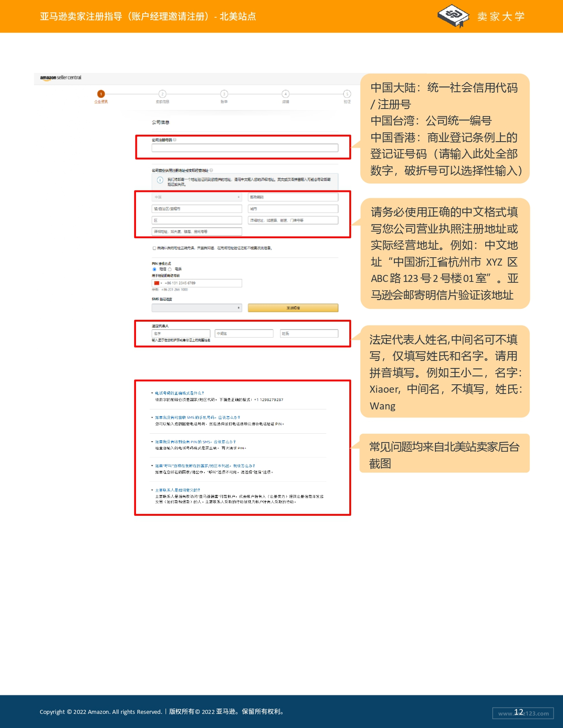This screenshot has width=563, height=728.
Task: Click the 省/自治区/直辖市 province field
Action: click(x=196, y=209)
